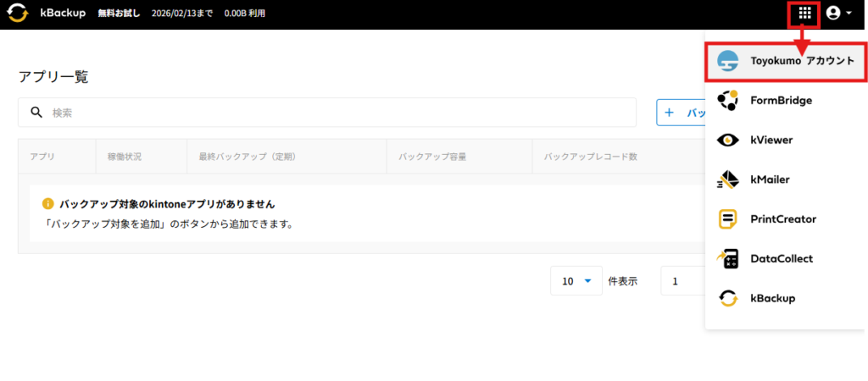The width and height of the screenshot is (868, 381).
Task: Open kBackup from the app list
Action: [x=771, y=298]
